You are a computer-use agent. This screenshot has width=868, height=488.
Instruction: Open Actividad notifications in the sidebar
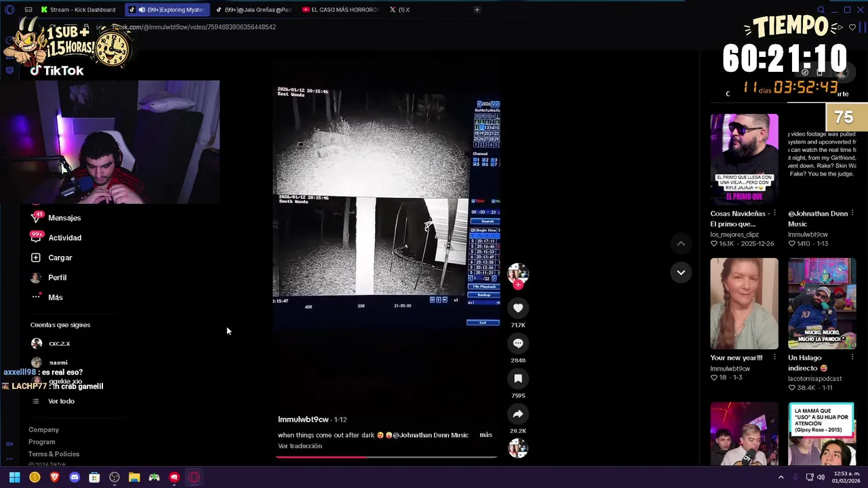65,238
